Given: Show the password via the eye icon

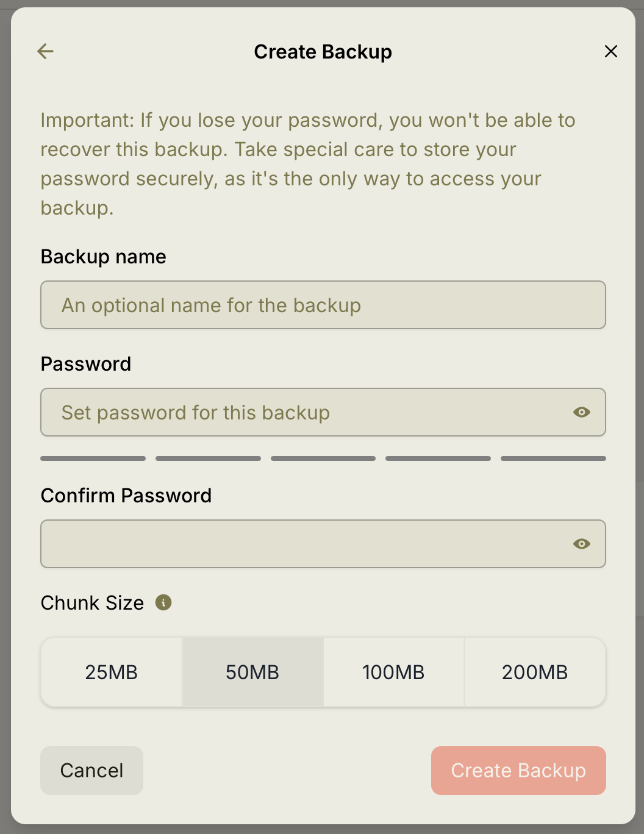Looking at the screenshot, I should pos(582,412).
